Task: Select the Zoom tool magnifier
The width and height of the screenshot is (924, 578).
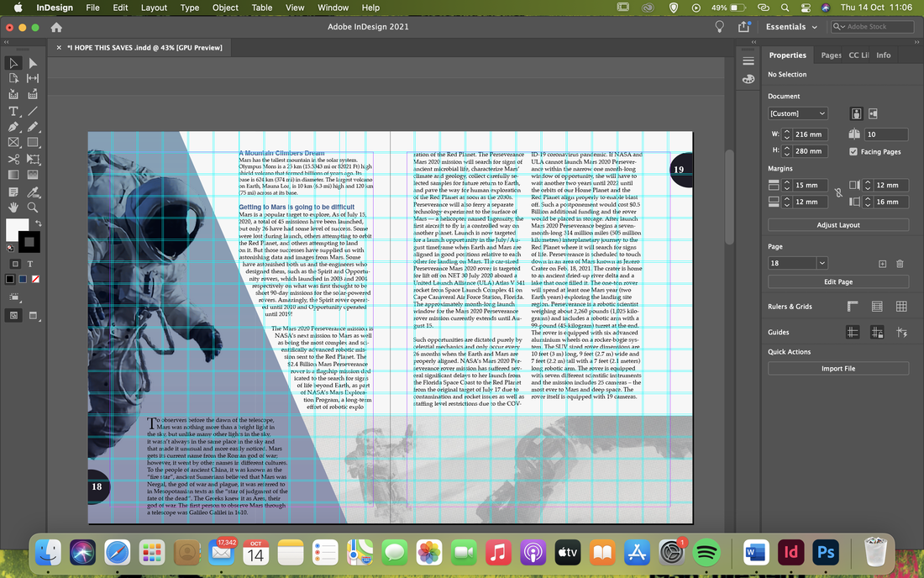Action: [x=33, y=208]
